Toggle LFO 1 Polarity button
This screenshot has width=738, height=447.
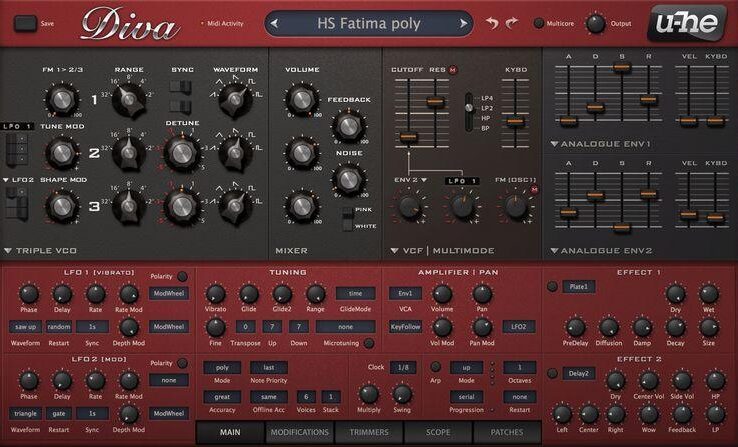pyautogui.click(x=182, y=277)
